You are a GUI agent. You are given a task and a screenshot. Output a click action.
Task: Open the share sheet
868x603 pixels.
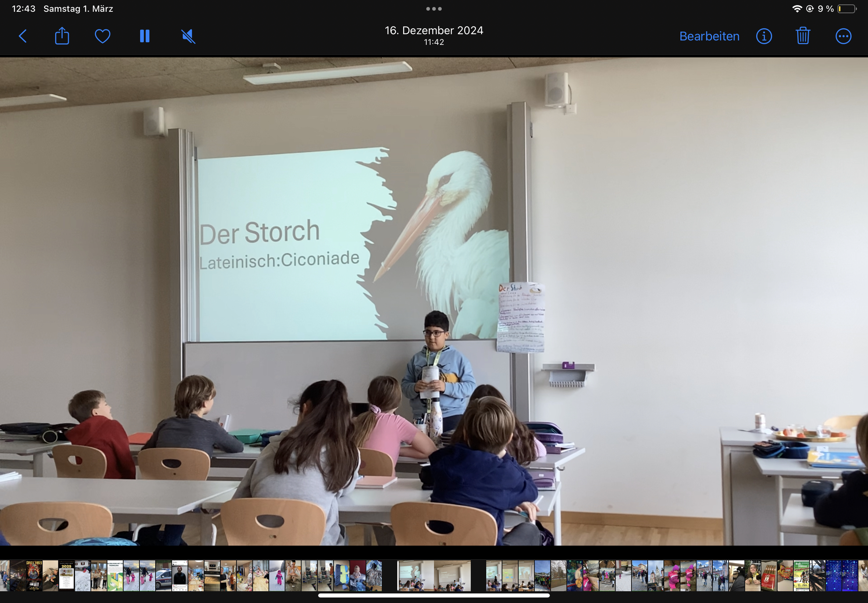click(x=62, y=36)
